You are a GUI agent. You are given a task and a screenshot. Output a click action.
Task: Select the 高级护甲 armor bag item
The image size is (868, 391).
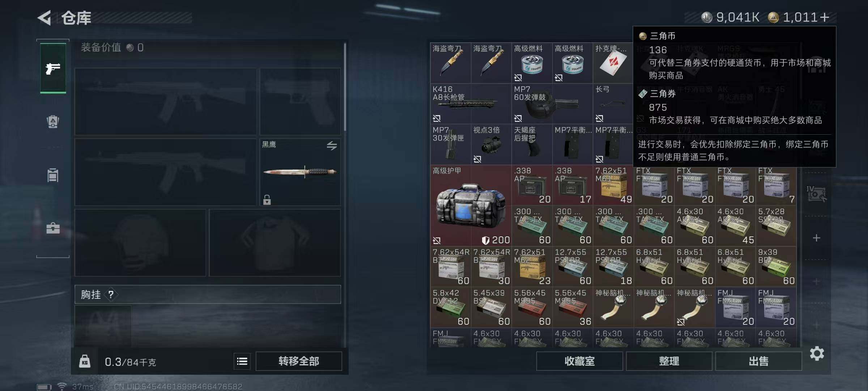click(471, 205)
